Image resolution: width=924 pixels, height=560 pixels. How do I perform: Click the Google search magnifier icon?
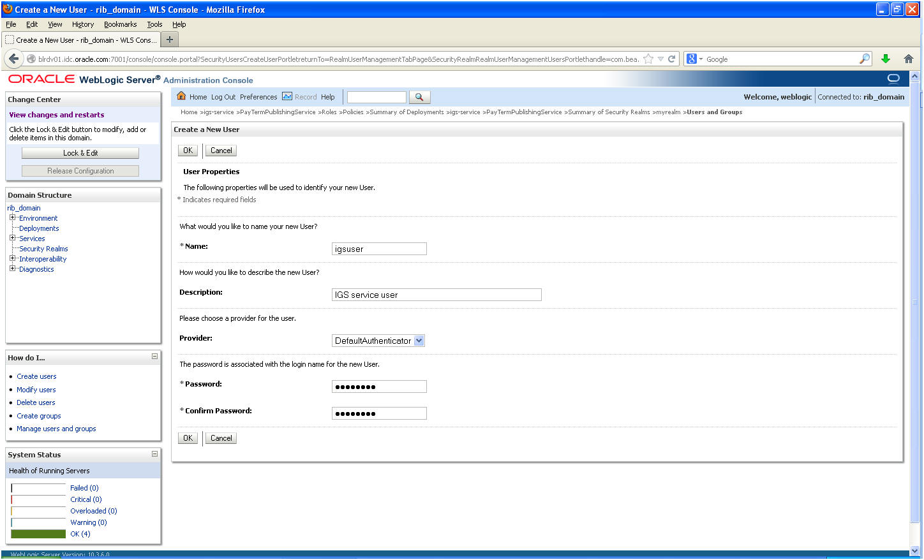point(865,59)
